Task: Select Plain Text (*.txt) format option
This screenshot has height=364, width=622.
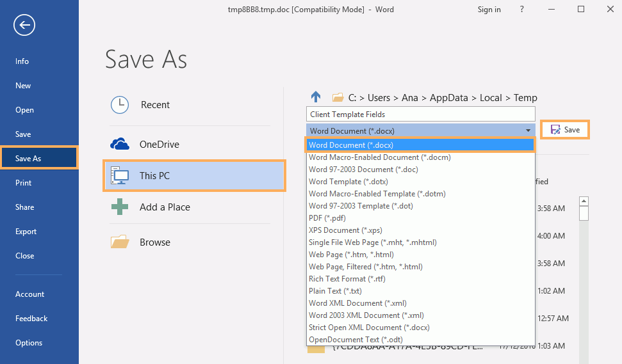Action: pyautogui.click(x=335, y=291)
